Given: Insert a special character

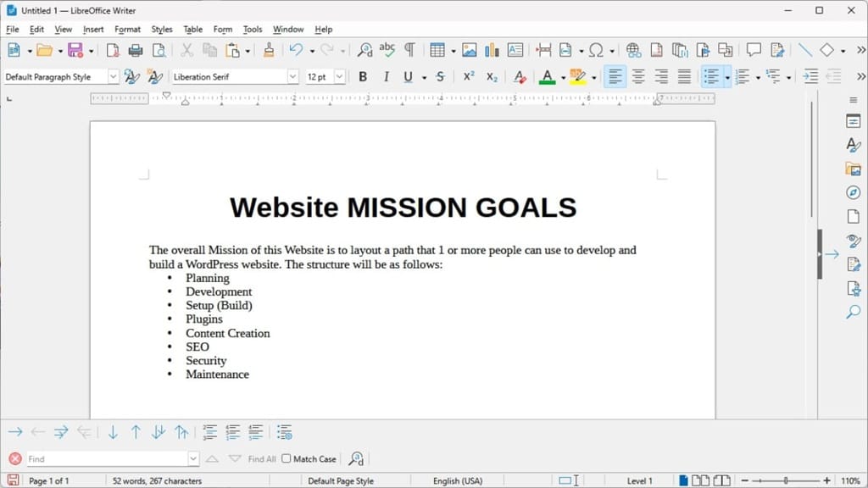Looking at the screenshot, I should 598,50.
